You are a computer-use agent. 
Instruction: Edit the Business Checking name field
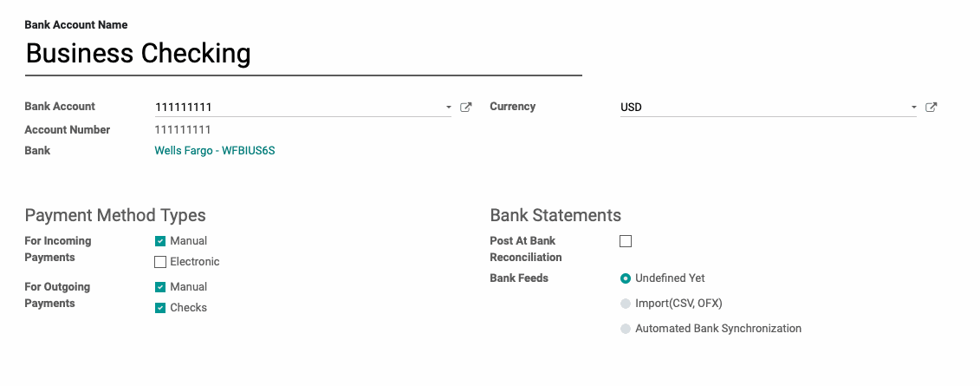(x=303, y=54)
